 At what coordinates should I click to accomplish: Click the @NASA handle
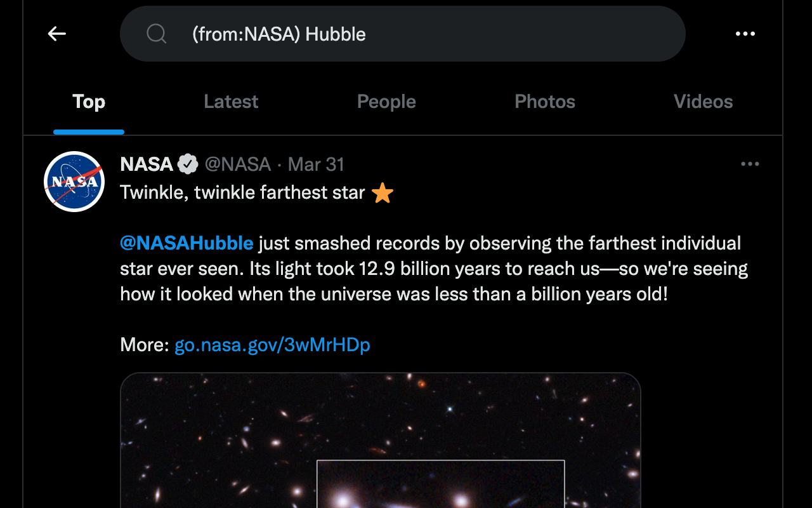[x=238, y=164]
